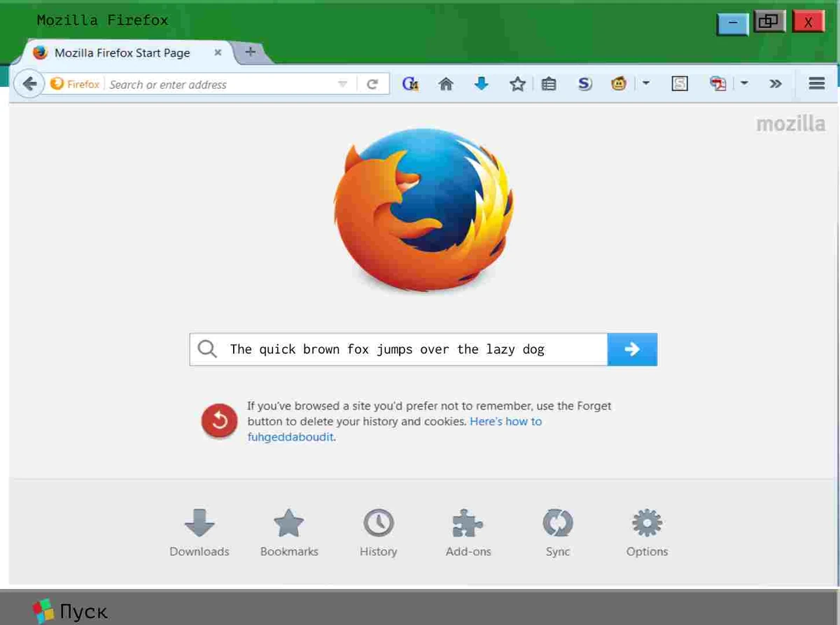Click the back navigation arrow
This screenshot has height=625, width=840.
pos(29,83)
